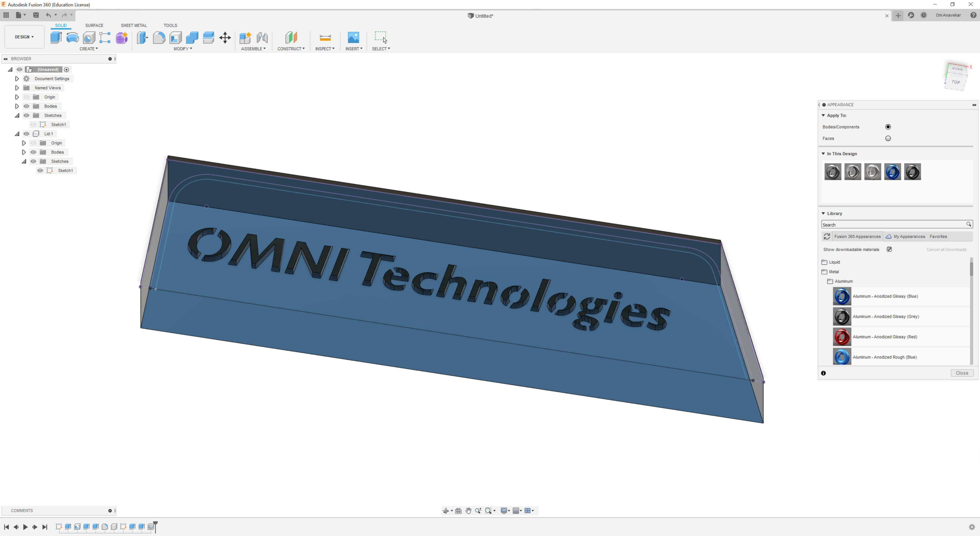This screenshot has height=536, width=980.
Task: Click the Fillet tool icon
Action: click(159, 37)
